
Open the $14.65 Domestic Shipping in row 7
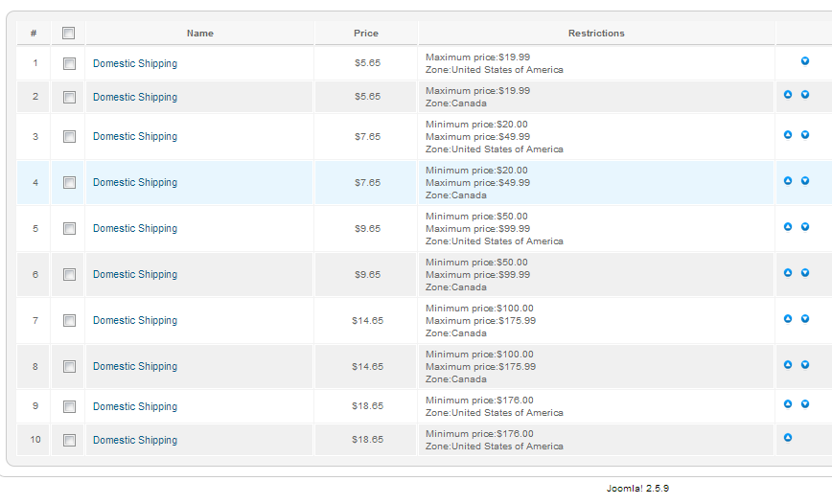tap(135, 321)
